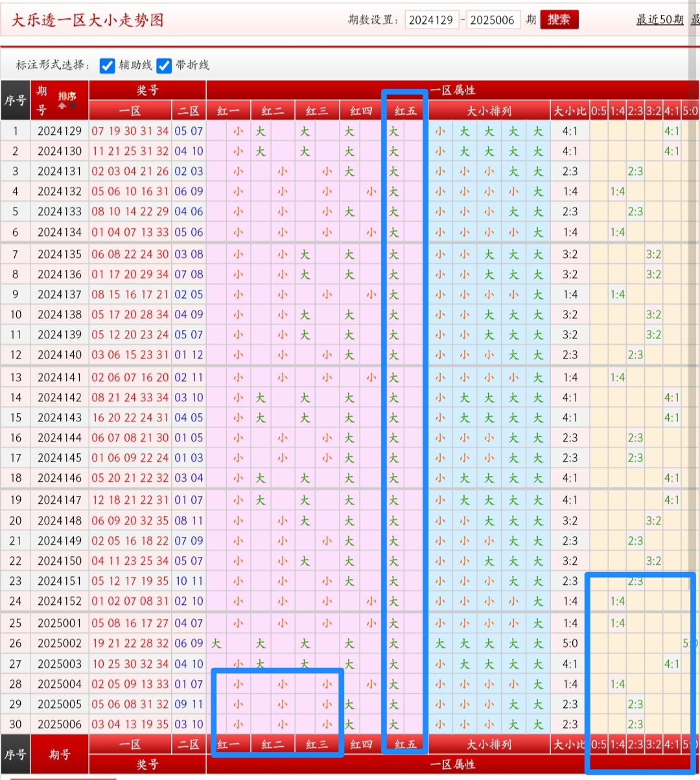Image resolution: width=700 pixels, height=780 pixels.
Task: Click the period number 2025002 cell
Action: [60, 644]
